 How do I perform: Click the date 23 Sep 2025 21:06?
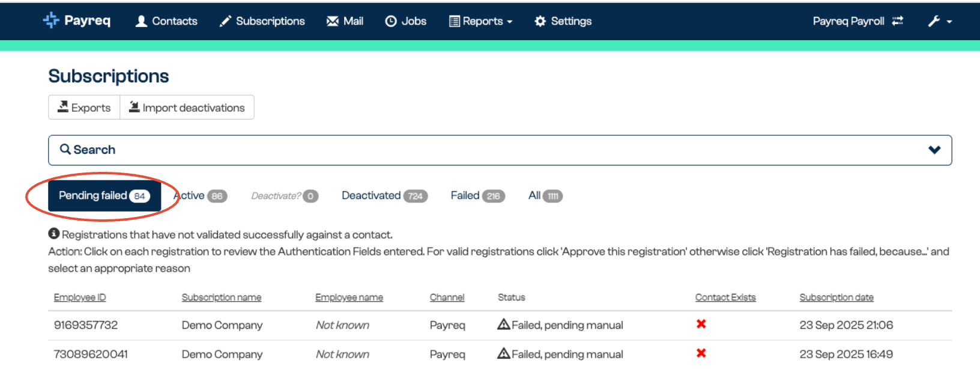(x=846, y=325)
